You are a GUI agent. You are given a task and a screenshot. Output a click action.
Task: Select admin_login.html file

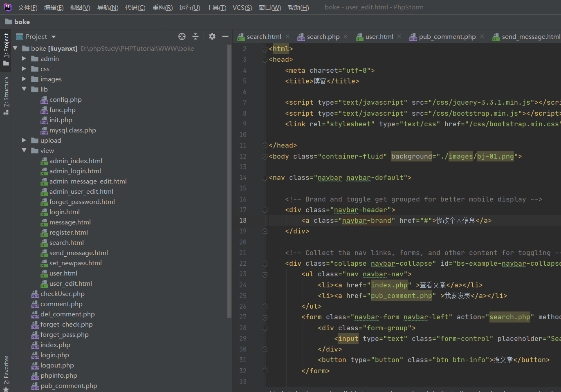(x=75, y=171)
